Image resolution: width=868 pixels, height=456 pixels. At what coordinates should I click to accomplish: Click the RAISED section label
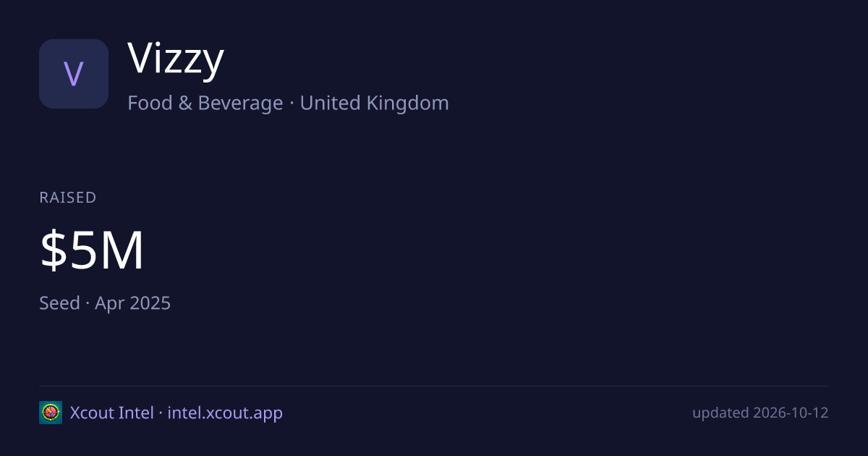click(68, 198)
